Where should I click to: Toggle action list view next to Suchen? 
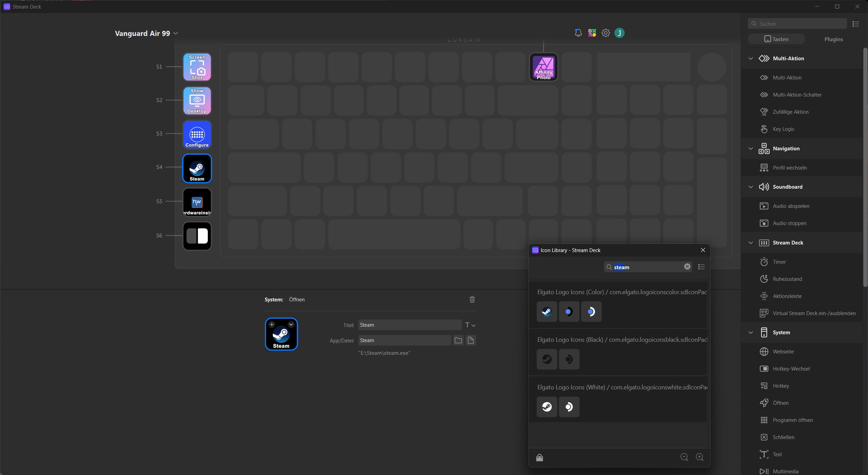[856, 24]
